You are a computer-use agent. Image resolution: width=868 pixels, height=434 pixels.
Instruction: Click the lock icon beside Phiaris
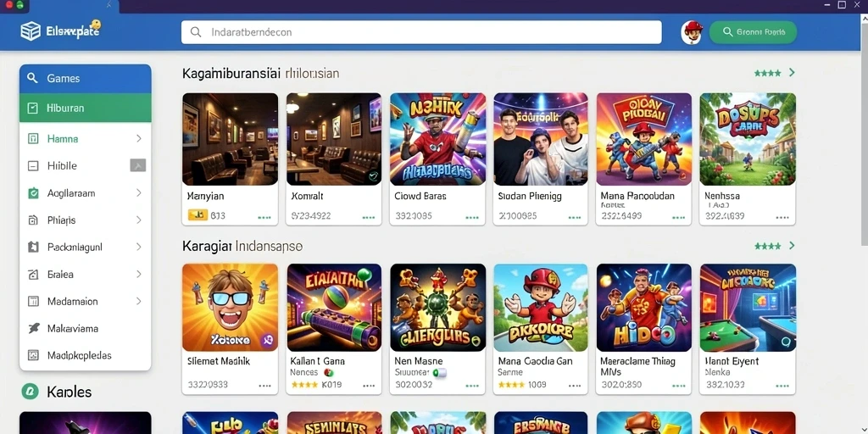point(33,220)
